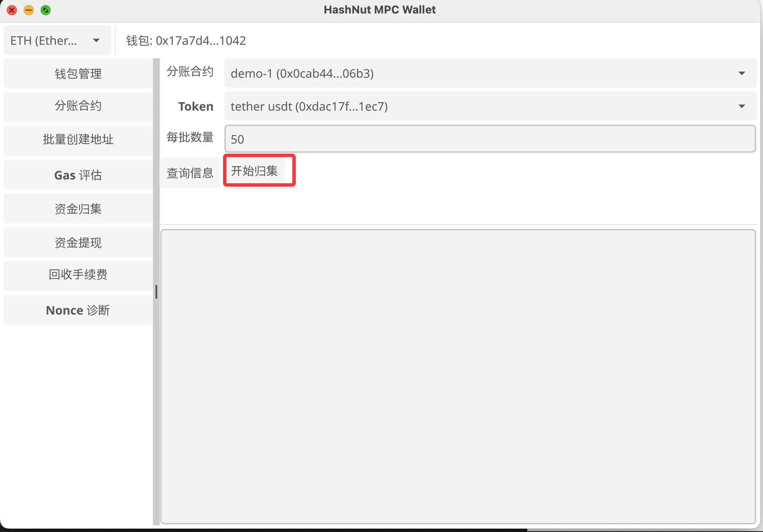Click the 查询信息 button

[190, 173]
